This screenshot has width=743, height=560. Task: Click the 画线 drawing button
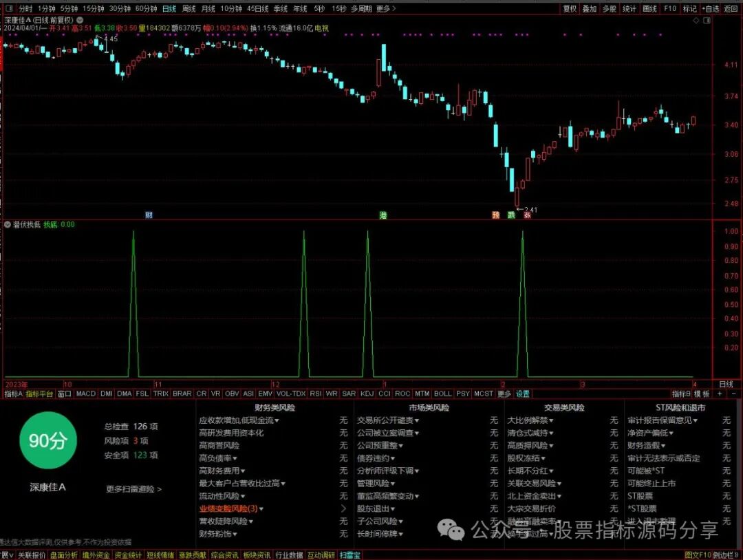(x=649, y=8)
